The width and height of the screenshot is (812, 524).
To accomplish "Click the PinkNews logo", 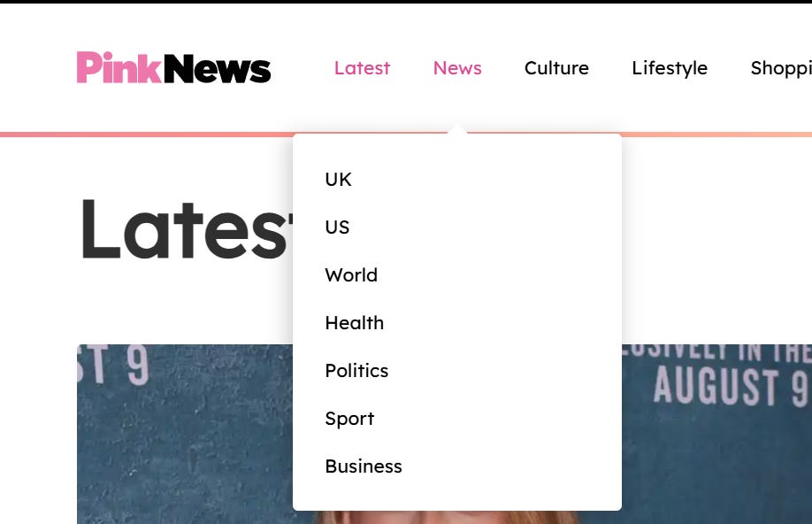I will (x=173, y=67).
